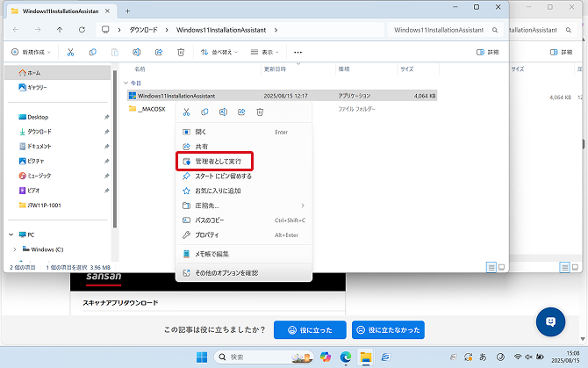Open 新規作成 dropdown
This screenshot has width=588, height=368.
point(31,52)
